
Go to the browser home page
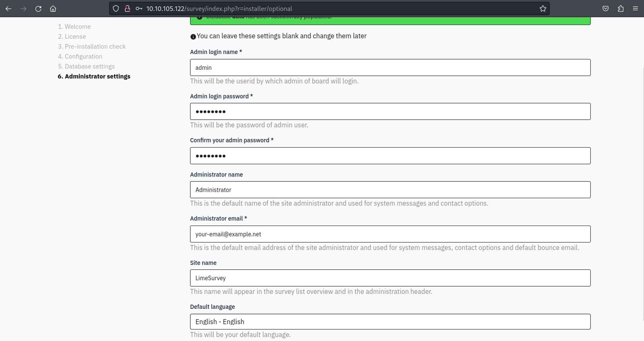click(53, 9)
